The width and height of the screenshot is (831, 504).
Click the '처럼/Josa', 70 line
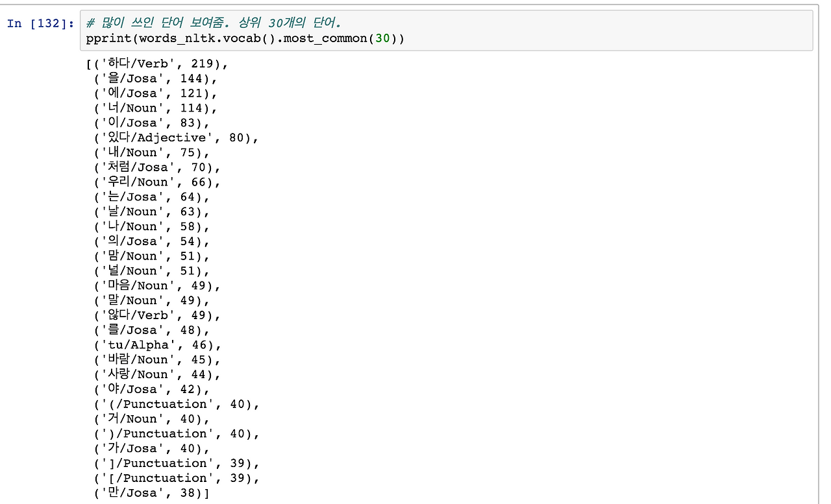[158, 168]
